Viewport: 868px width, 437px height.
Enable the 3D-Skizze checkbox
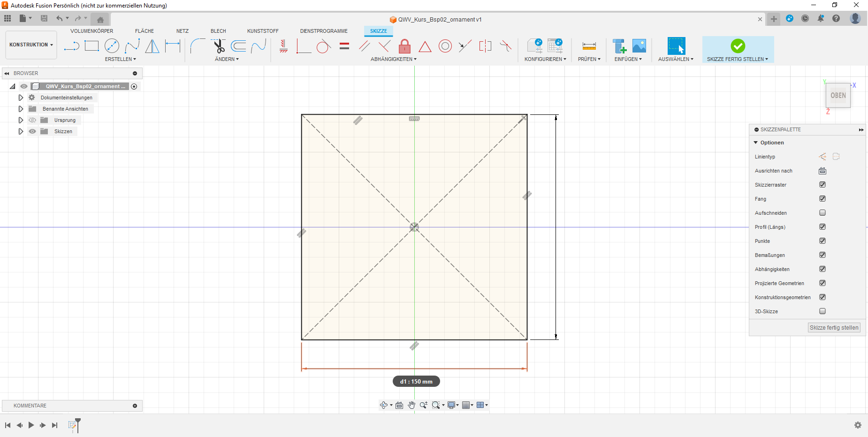(x=822, y=311)
